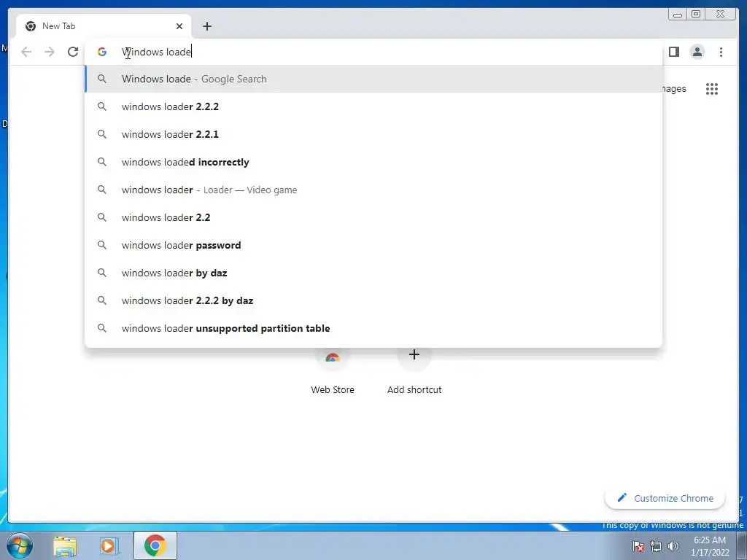Open the side panel icon
Viewport: 747px width, 560px height.
(673, 52)
